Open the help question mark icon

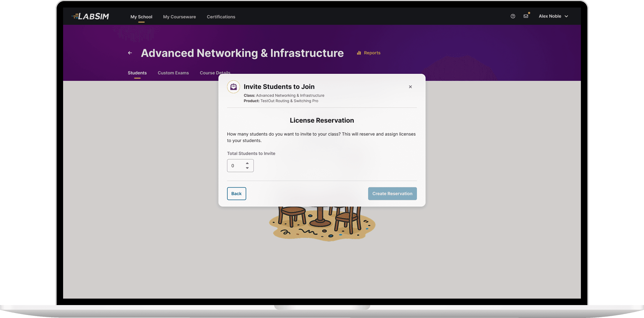[x=513, y=16]
